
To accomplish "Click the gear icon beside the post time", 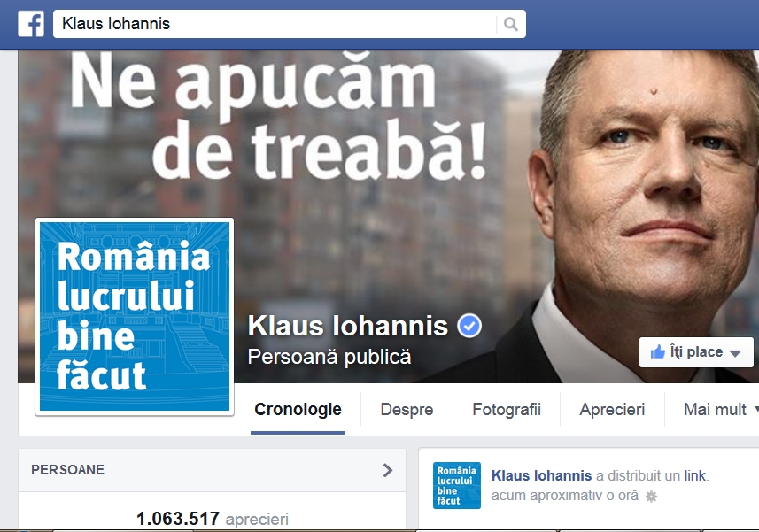I will [652, 497].
